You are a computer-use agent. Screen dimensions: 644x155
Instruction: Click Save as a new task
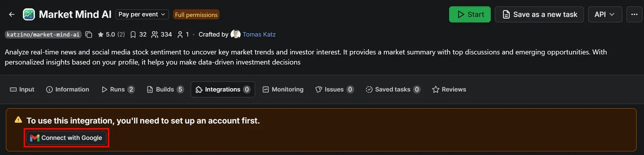coord(539,15)
